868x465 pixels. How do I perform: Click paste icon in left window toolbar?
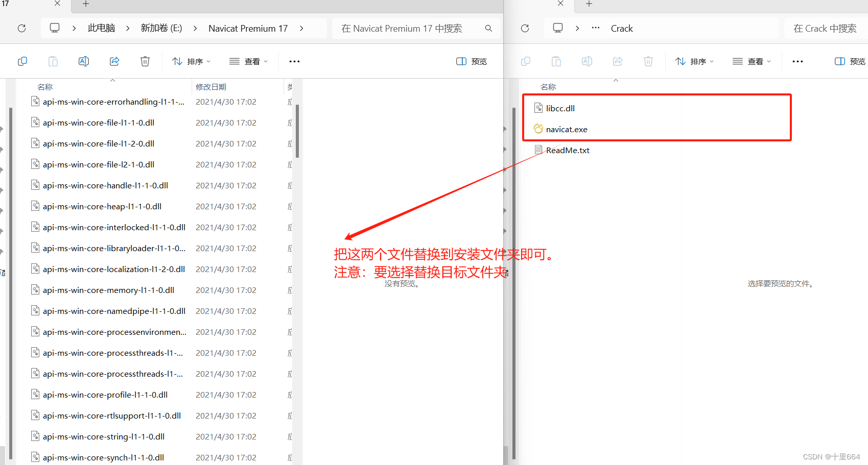click(53, 61)
